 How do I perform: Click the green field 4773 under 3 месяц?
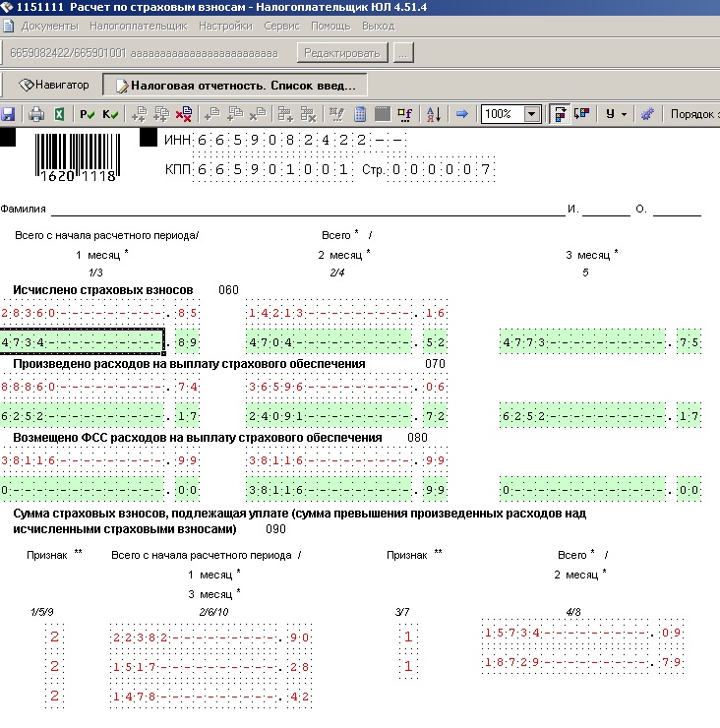click(x=581, y=343)
